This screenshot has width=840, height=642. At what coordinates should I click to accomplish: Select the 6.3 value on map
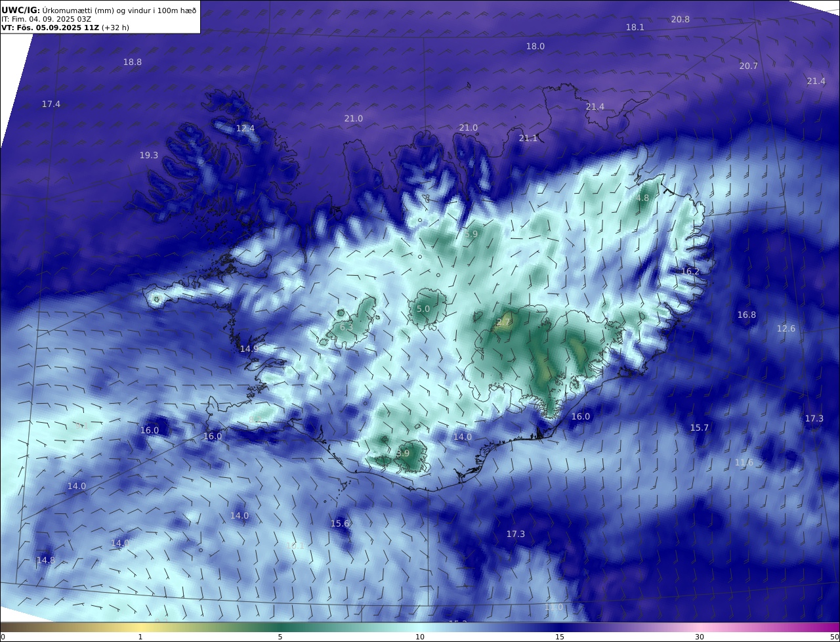(346, 327)
